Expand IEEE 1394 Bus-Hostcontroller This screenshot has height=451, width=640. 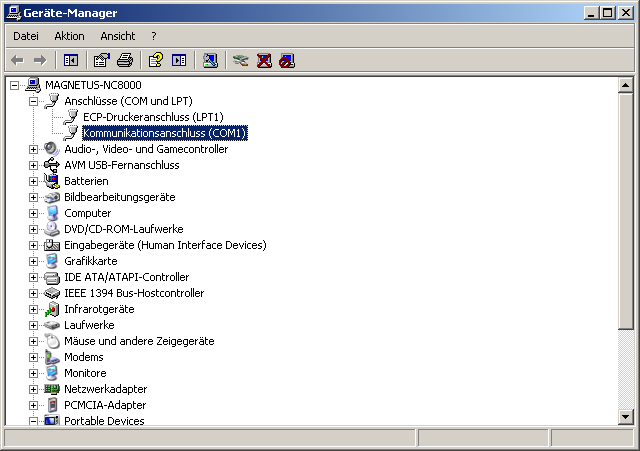click(x=33, y=293)
